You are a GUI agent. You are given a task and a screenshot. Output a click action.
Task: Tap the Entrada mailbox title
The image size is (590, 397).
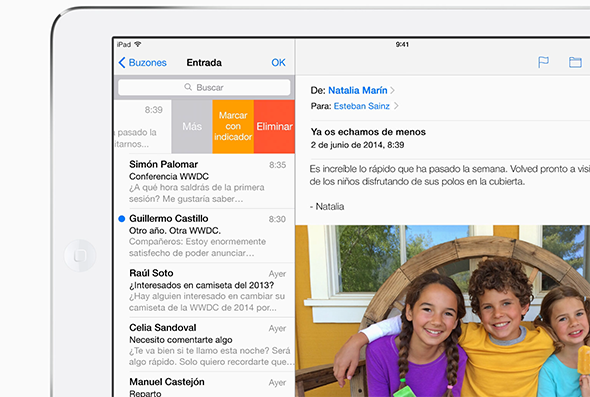(x=204, y=62)
